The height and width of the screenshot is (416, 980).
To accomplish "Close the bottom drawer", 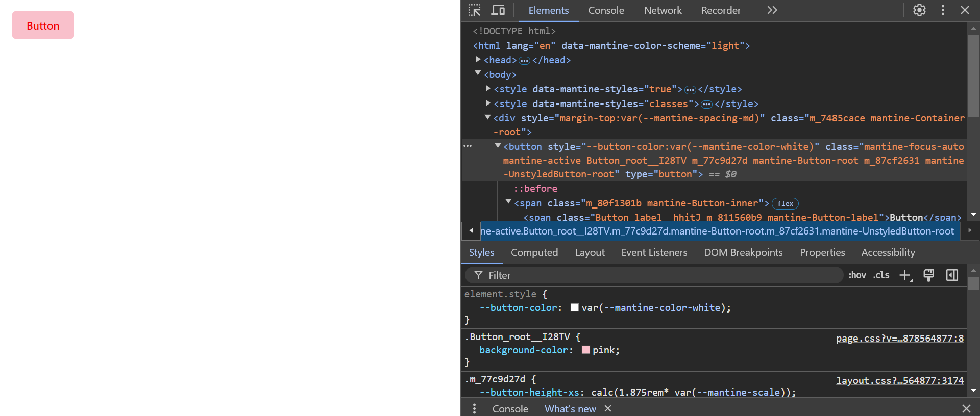I will coord(966,408).
